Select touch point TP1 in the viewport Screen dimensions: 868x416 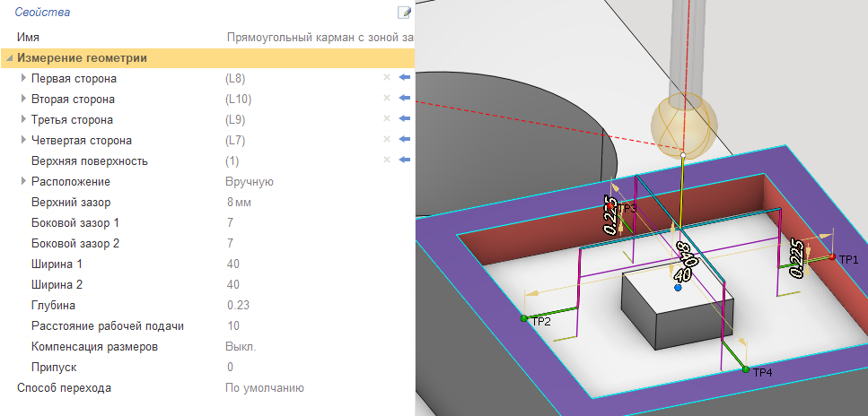coord(832,257)
